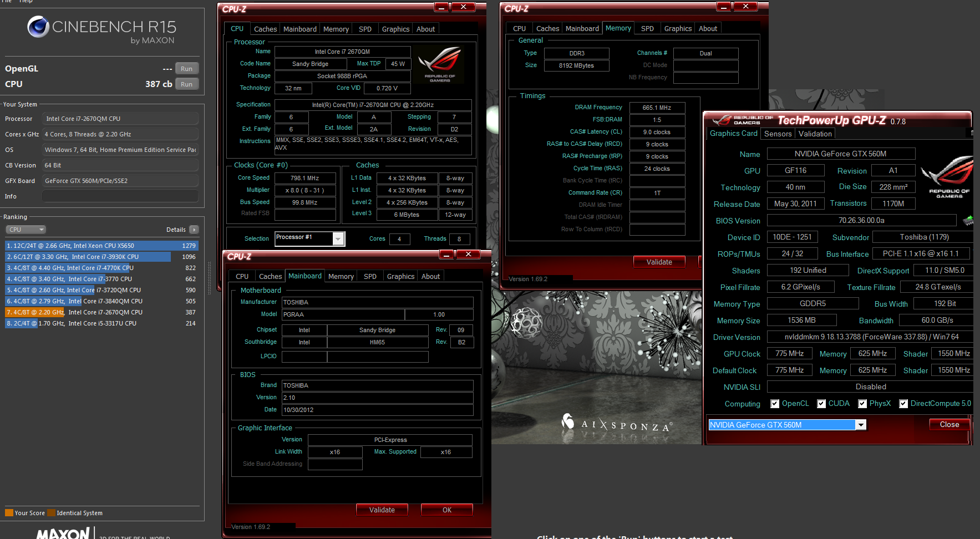Select orange ranking bar for i7-2670QM

[x=35, y=312]
